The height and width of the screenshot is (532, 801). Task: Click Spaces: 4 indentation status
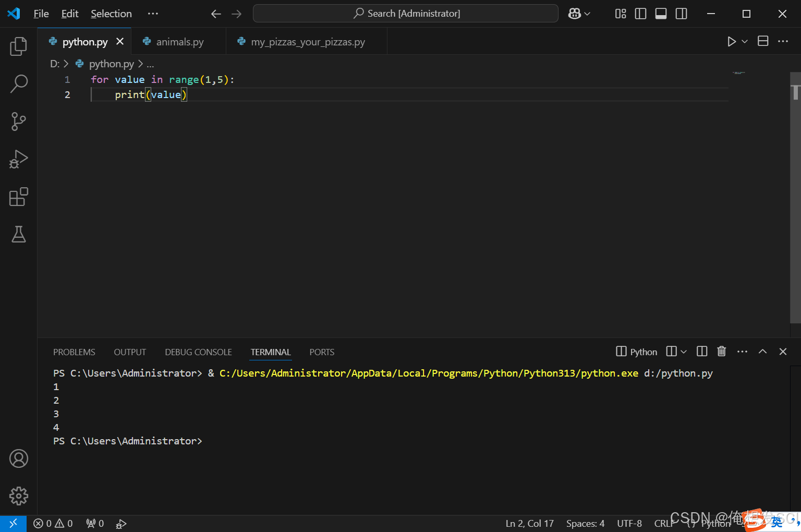pos(585,523)
